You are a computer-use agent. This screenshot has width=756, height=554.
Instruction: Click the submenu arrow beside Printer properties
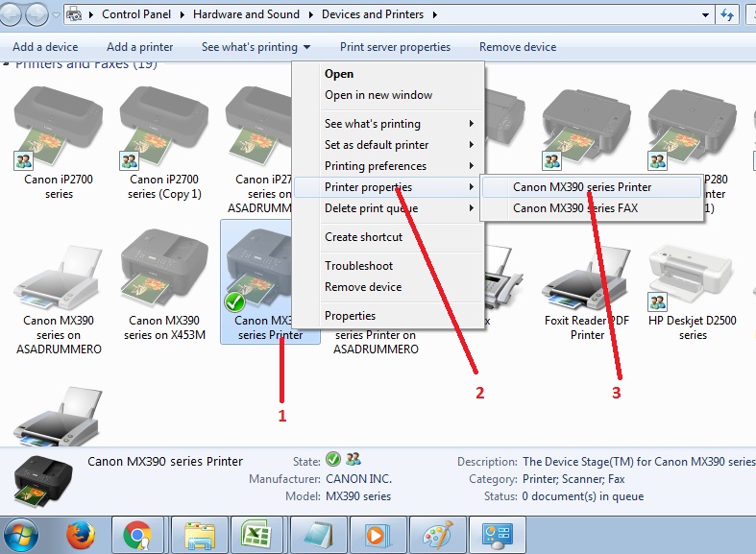tap(472, 187)
